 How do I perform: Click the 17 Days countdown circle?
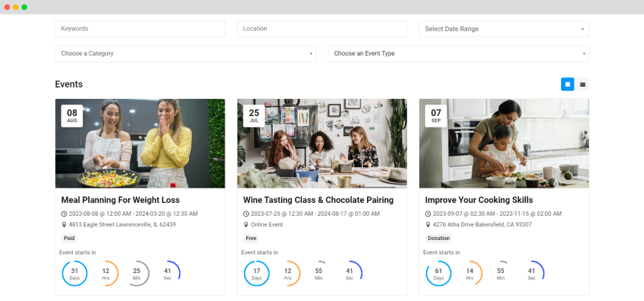tap(257, 274)
